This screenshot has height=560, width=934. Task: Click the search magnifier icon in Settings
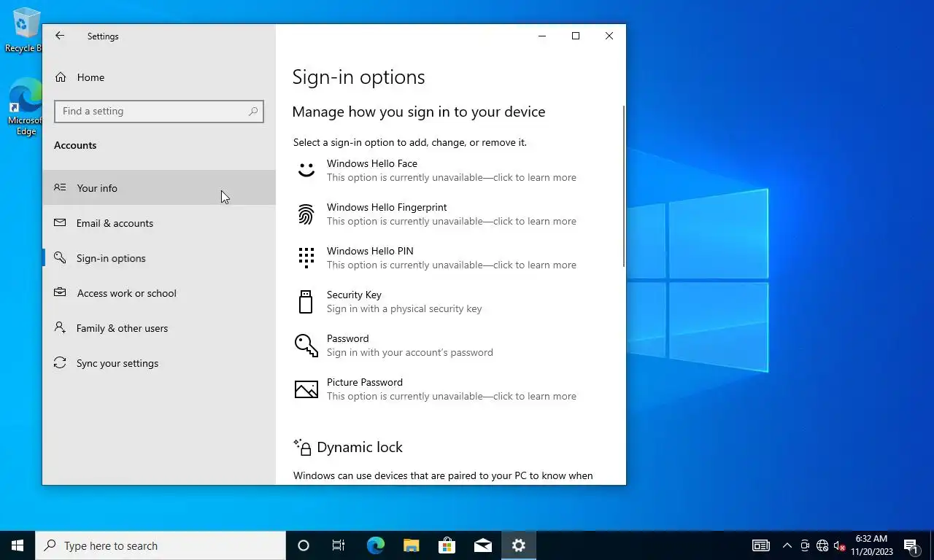tap(253, 111)
